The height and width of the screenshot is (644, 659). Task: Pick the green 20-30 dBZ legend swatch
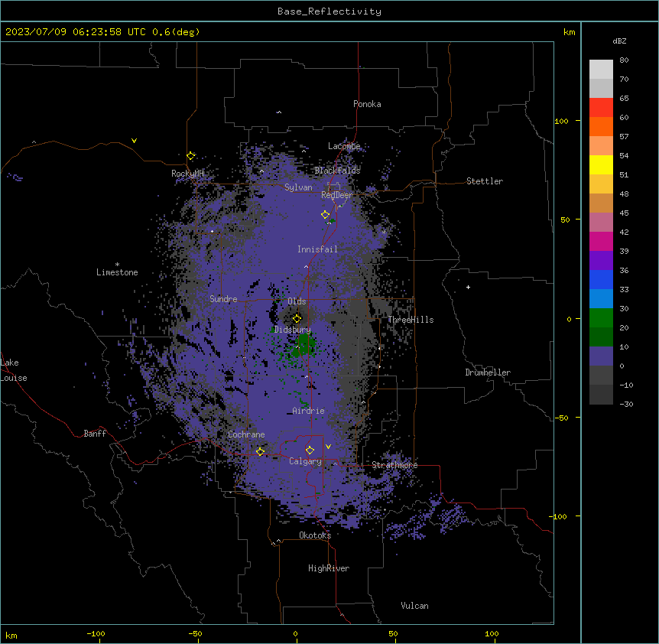pos(601,318)
